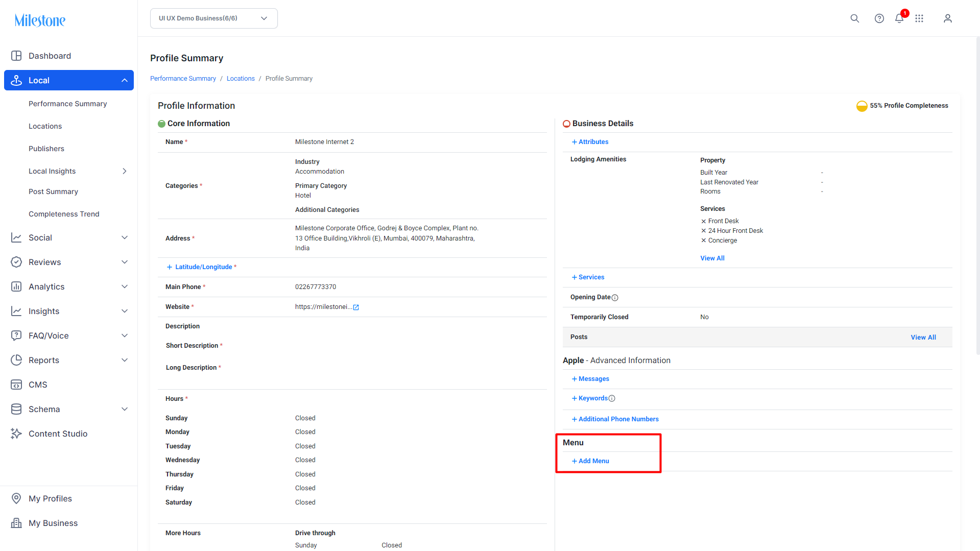Click the Reports pie chart icon
Viewport: 980px width, 551px height.
16,360
